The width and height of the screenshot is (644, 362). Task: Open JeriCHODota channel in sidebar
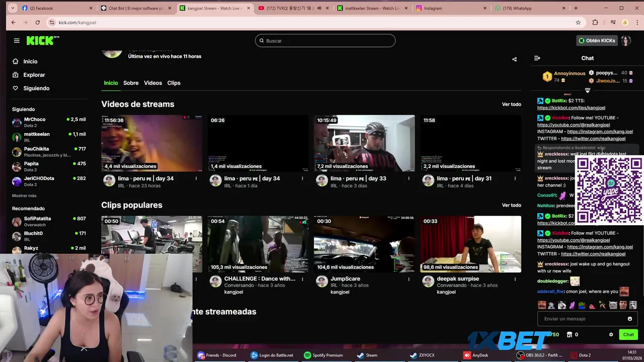pyautogui.click(x=49, y=181)
